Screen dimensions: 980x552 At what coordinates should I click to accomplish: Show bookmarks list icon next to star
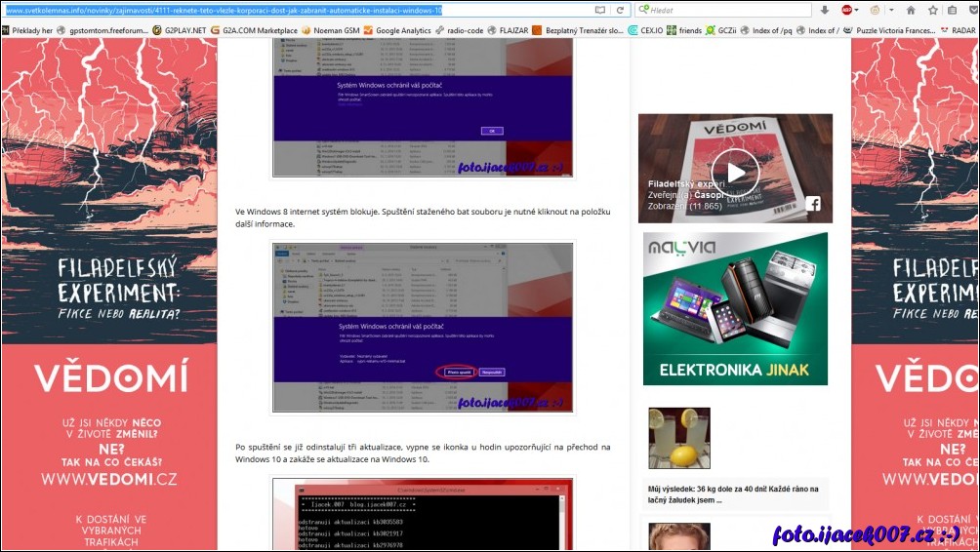(952, 10)
